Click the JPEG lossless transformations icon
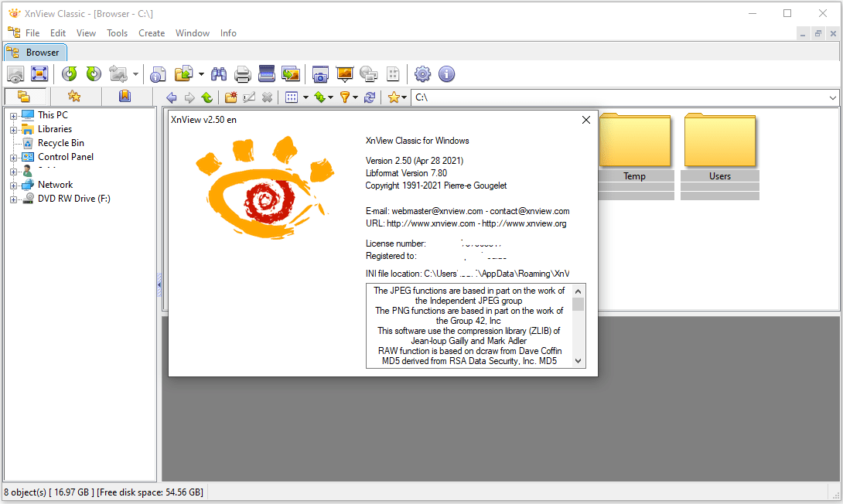Image resolution: width=843 pixels, height=504 pixels. [x=118, y=74]
